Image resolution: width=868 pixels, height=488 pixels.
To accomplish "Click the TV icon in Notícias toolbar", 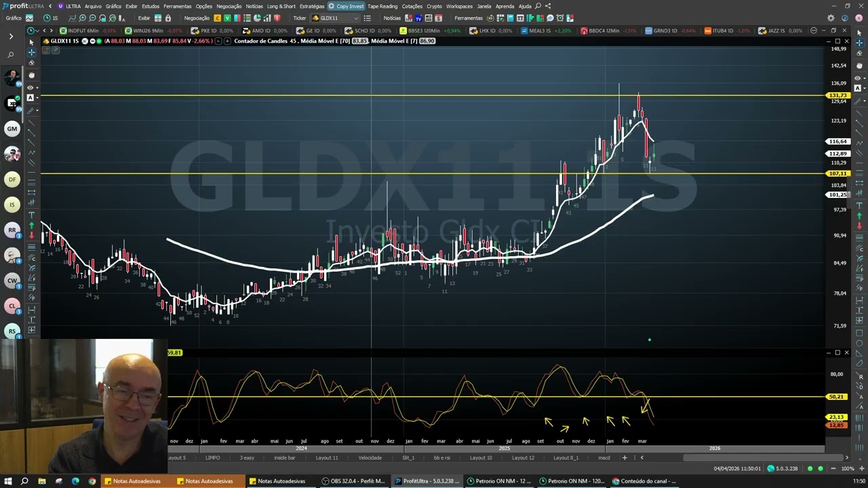I will pyautogui.click(x=418, y=18).
